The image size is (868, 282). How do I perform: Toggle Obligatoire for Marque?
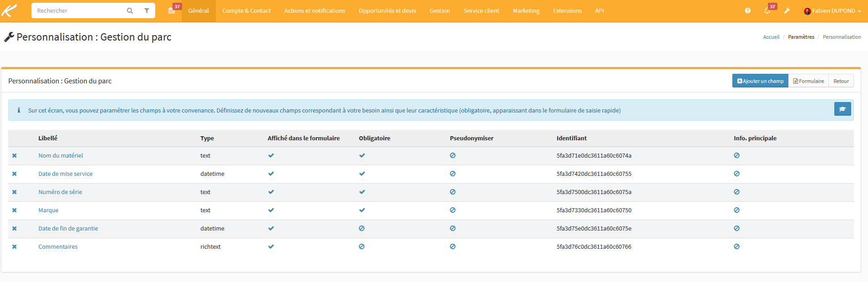pos(362,210)
